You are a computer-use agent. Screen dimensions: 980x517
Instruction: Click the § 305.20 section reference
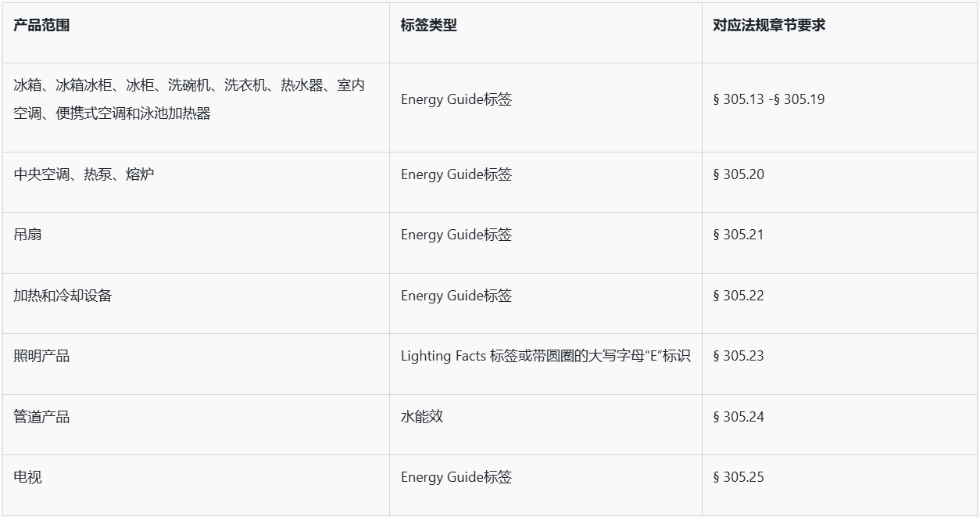738,174
